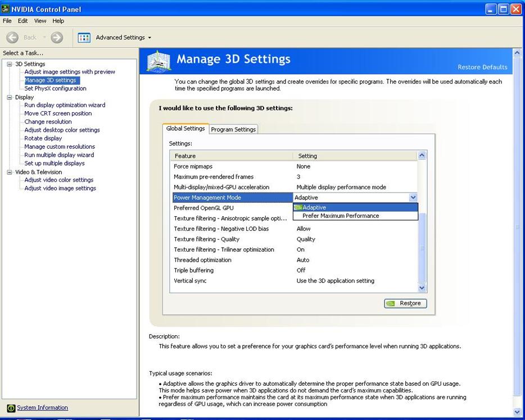Open Change resolution task
The width and height of the screenshot is (525, 420).
coord(48,122)
